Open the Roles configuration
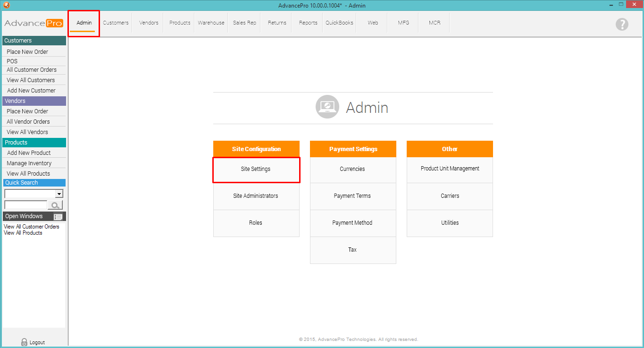644x348 pixels. click(x=256, y=223)
